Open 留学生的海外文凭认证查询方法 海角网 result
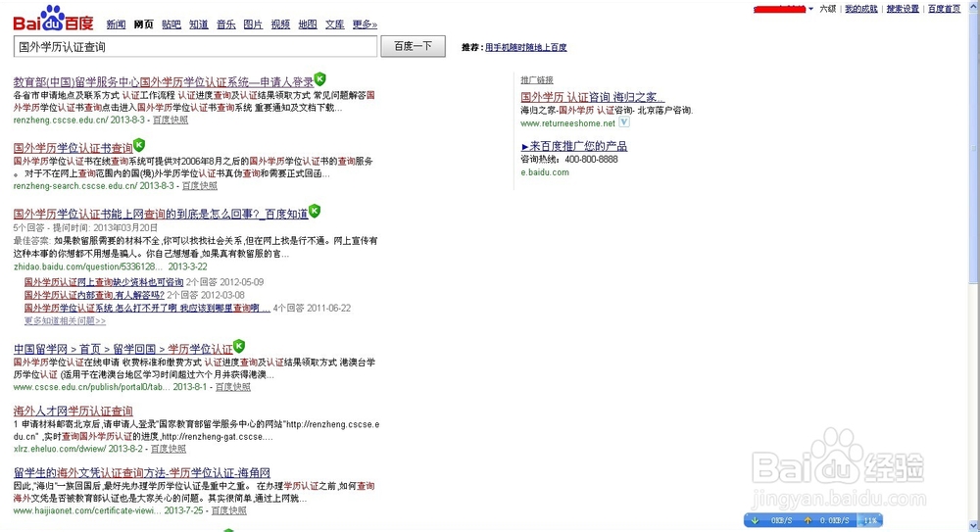 (142, 472)
